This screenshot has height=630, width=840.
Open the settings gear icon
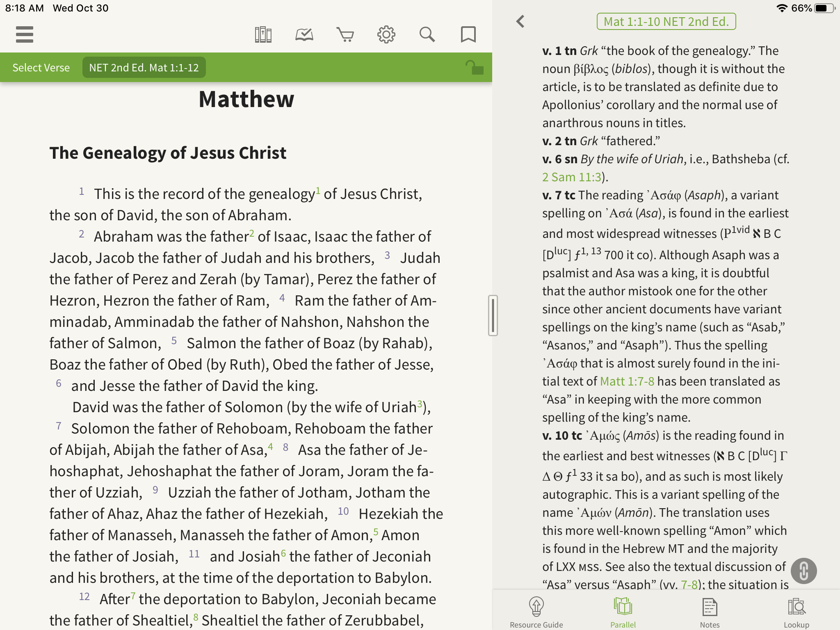386,34
